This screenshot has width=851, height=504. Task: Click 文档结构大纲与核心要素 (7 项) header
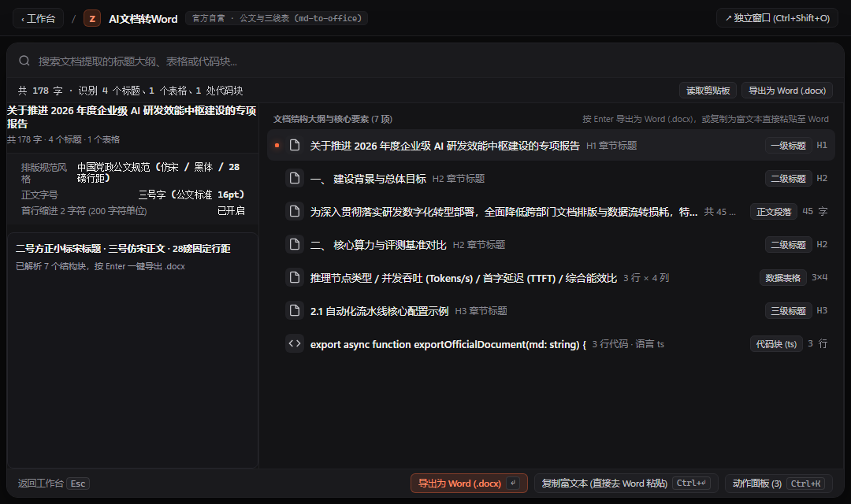333,119
